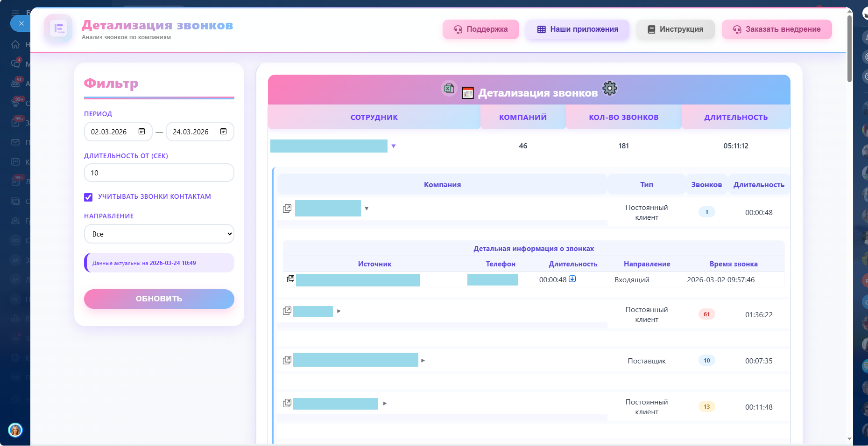The image size is (868, 446).
Task: Open call source of 09:57:46 call
Action: tap(290, 279)
